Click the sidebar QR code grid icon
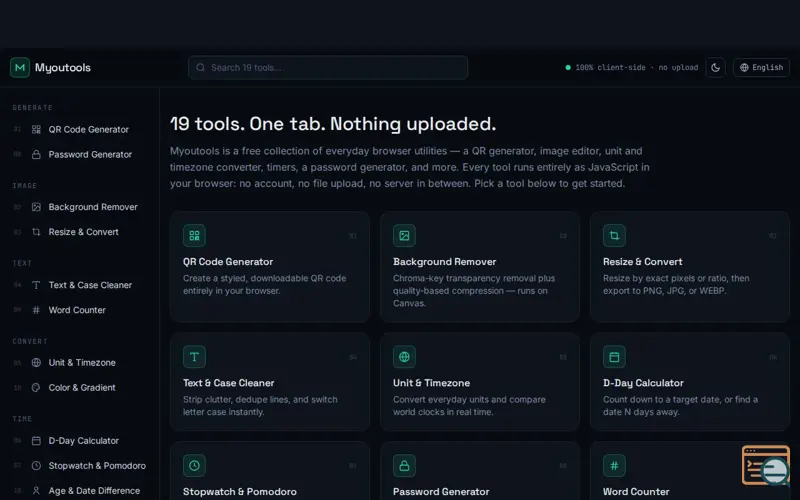 coord(36,130)
